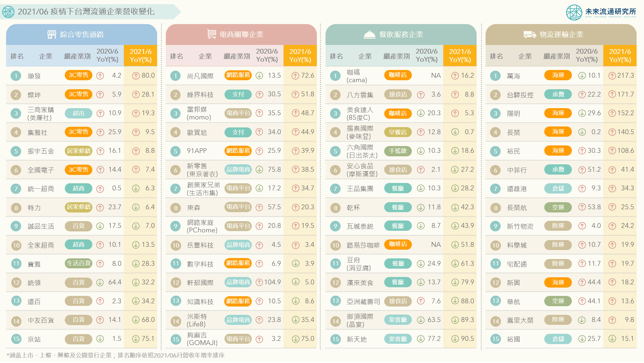Click the rank 2 badge next to 燦坤

click(x=16, y=95)
